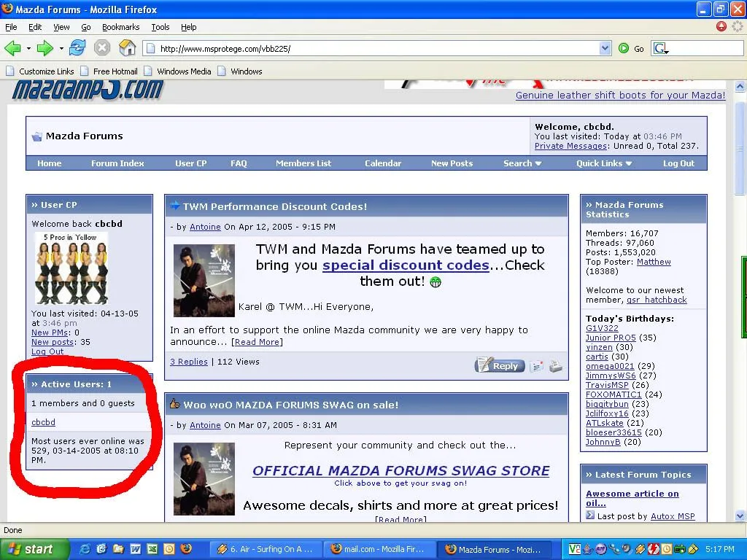Open Internet Explorer from quick launch

coord(85,549)
